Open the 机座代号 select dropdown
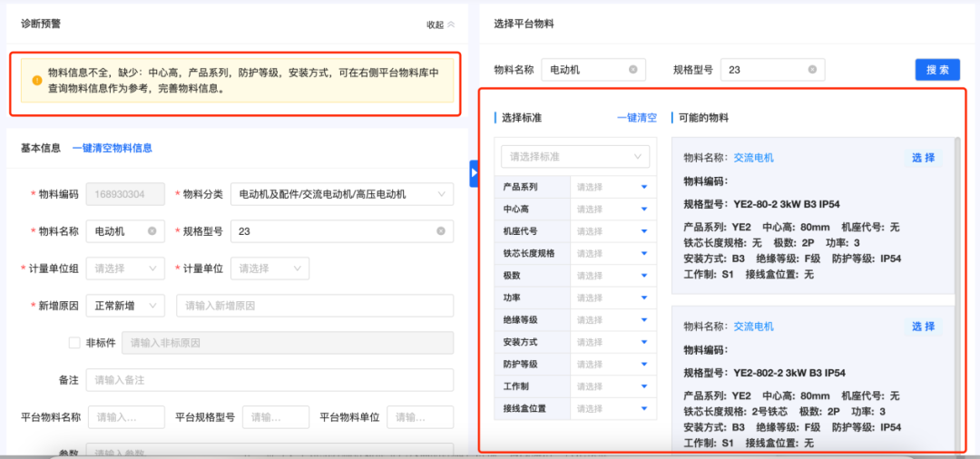The height and width of the screenshot is (459, 980). tap(613, 231)
